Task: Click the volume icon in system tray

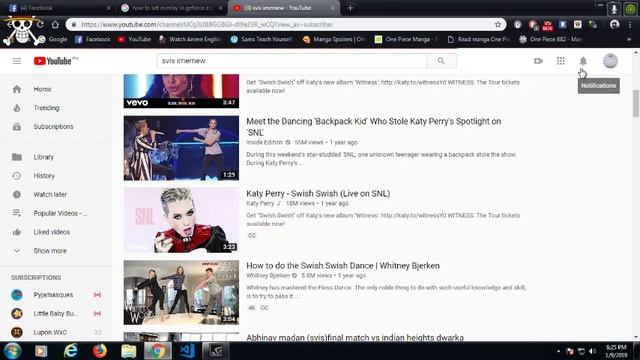Action: coord(593,351)
